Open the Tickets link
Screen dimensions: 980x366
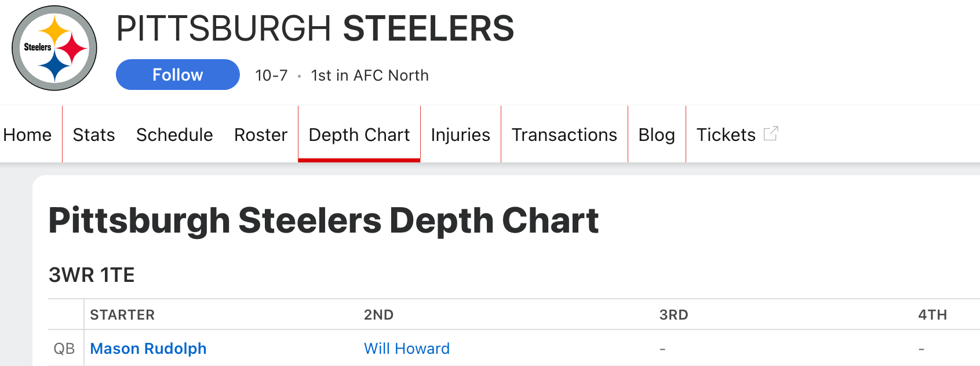tap(726, 135)
